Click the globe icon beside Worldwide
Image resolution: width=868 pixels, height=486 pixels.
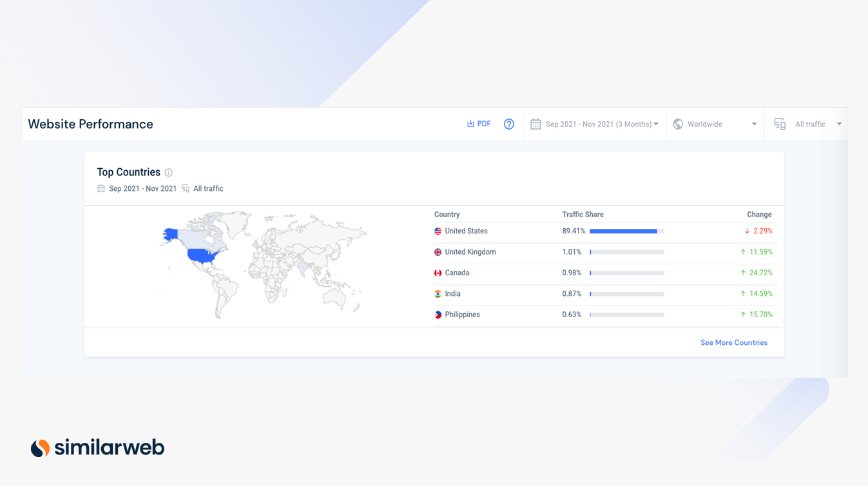pos(678,124)
